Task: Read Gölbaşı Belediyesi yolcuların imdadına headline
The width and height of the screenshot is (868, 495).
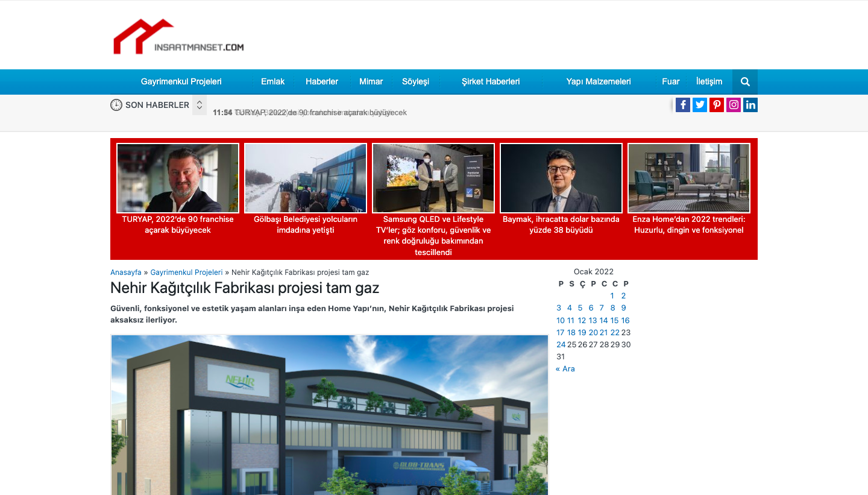Action: [306, 225]
